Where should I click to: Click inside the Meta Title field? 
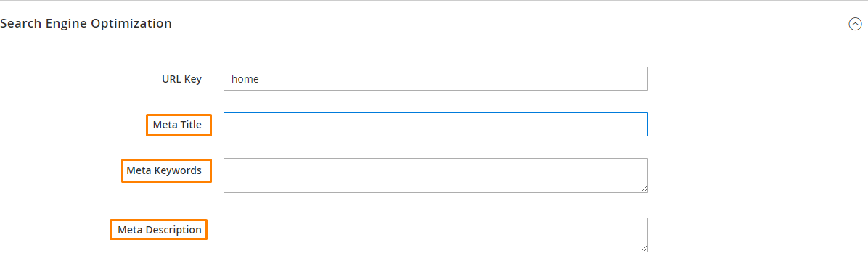click(435, 125)
